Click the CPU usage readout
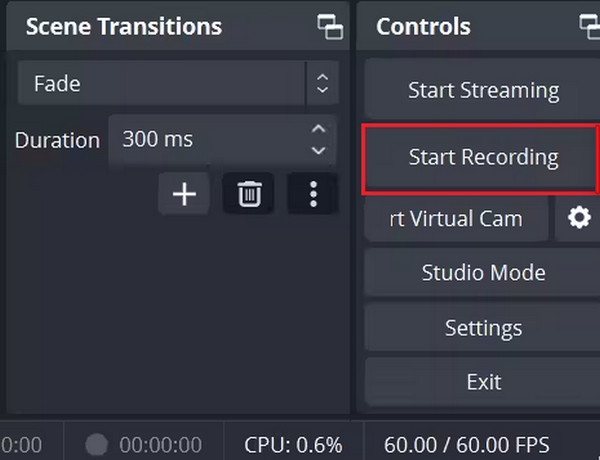This screenshot has height=460, width=600. 293,444
